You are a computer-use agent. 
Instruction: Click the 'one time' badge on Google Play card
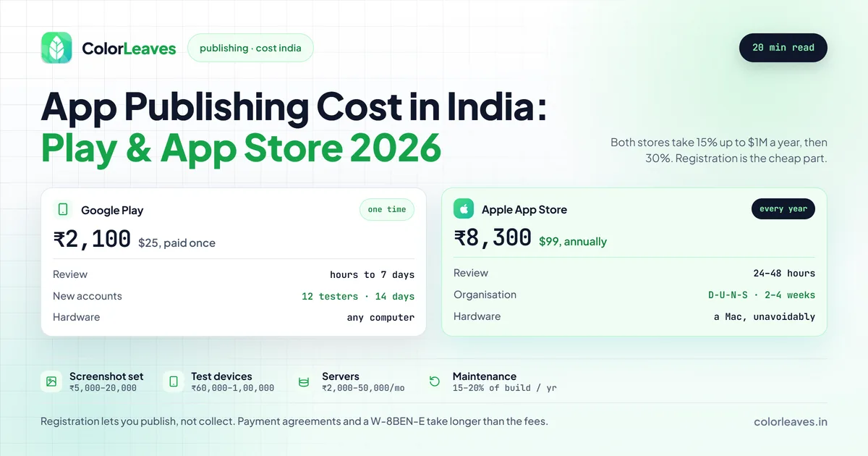387,209
